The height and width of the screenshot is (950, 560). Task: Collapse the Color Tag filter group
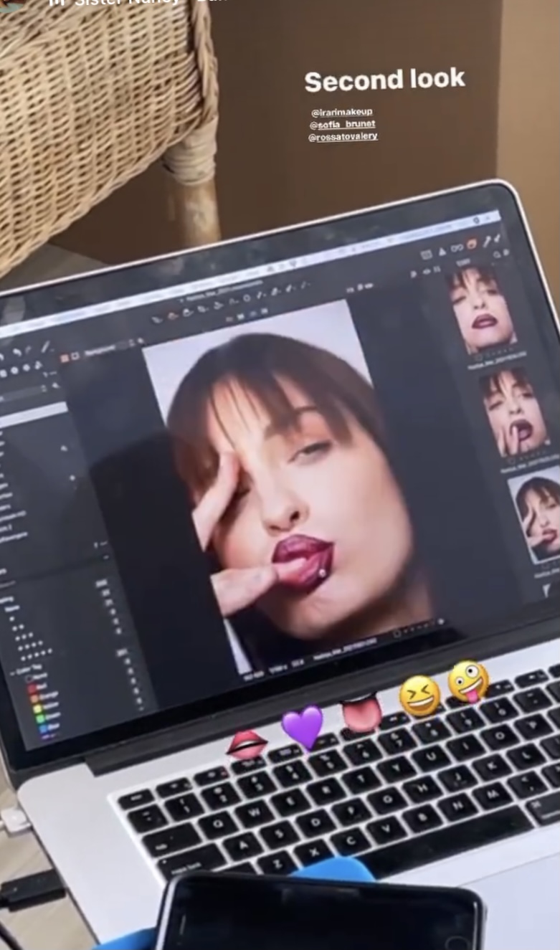[12, 673]
